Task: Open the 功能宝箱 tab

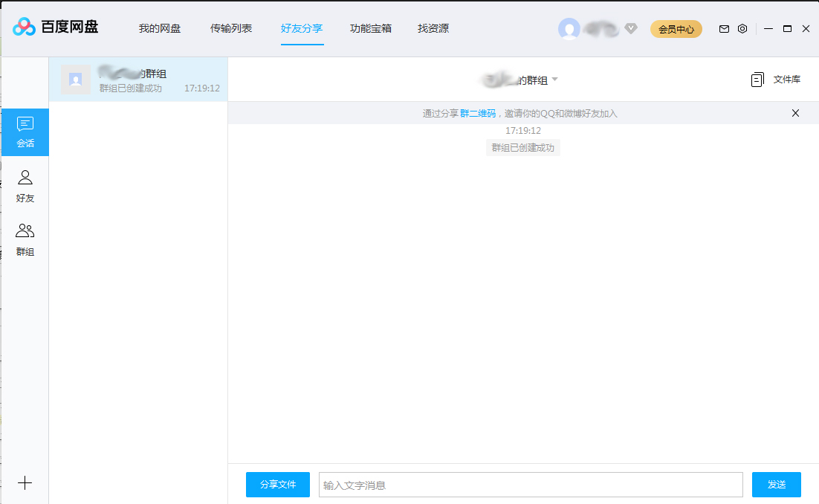Action: [x=370, y=28]
